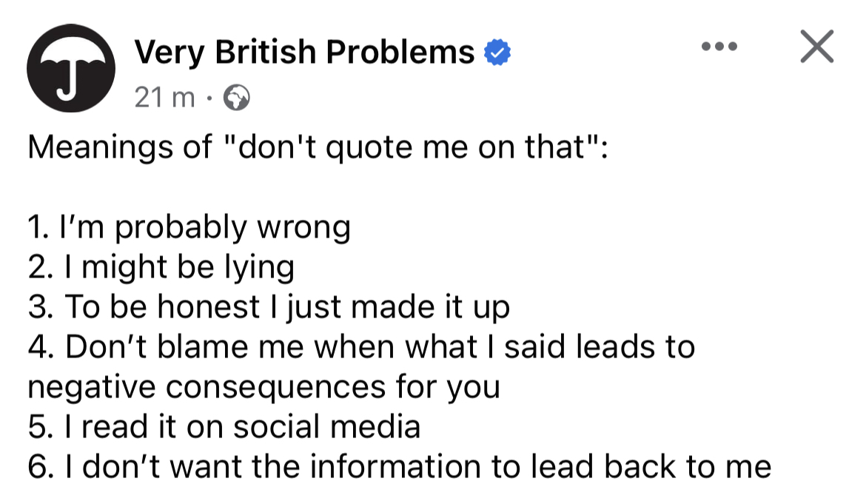The width and height of the screenshot is (866, 504).
Task: Click the text "negative consequences for you"
Action: 264,387
